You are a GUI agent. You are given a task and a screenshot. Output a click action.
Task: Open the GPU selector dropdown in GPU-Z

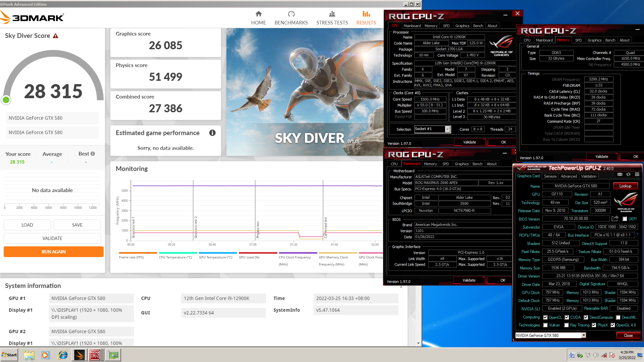tap(584, 336)
